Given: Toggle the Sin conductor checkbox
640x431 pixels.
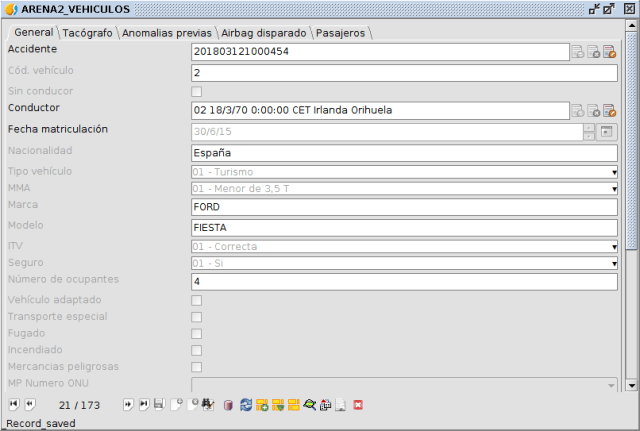Looking at the screenshot, I should pos(197,92).
